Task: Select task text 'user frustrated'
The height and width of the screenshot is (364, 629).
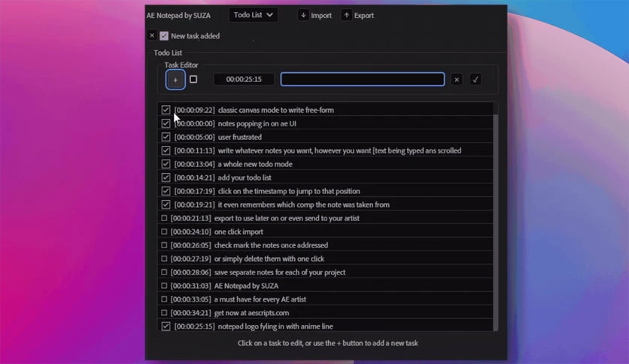Action: pos(240,137)
